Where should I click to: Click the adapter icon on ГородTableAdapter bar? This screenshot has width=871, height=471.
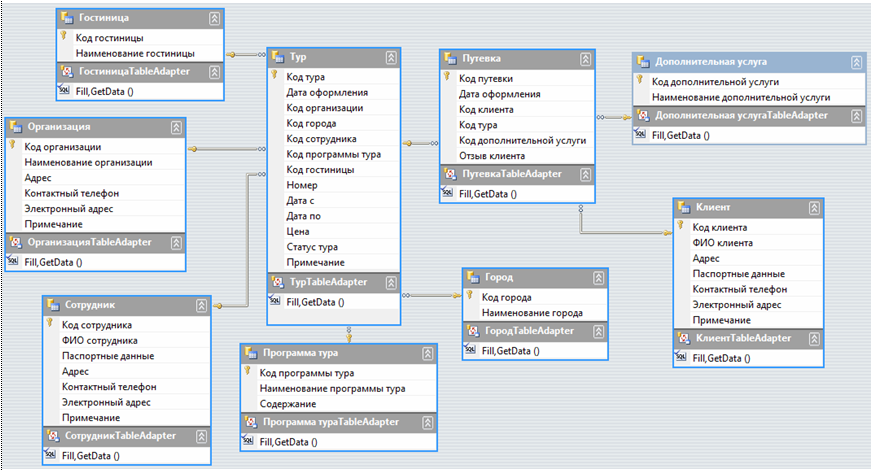coord(470,331)
